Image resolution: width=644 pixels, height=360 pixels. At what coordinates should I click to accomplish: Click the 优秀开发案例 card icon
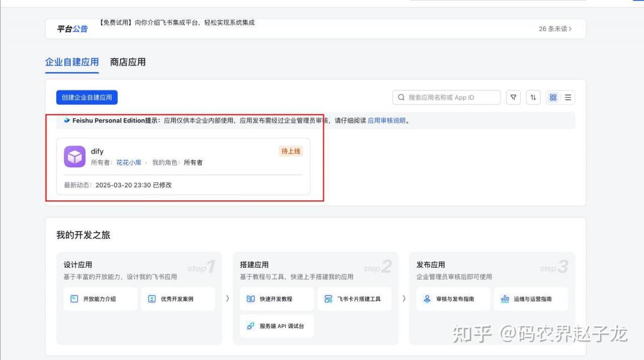(152, 299)
